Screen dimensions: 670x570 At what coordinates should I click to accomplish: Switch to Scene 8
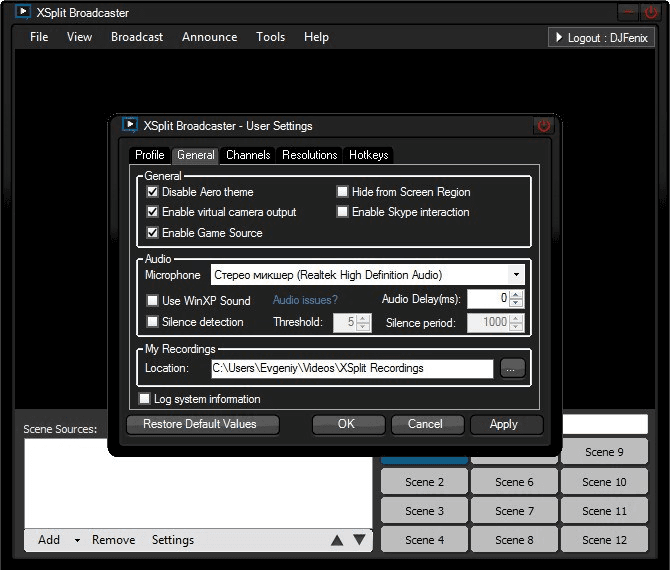[x=514, y=540]
